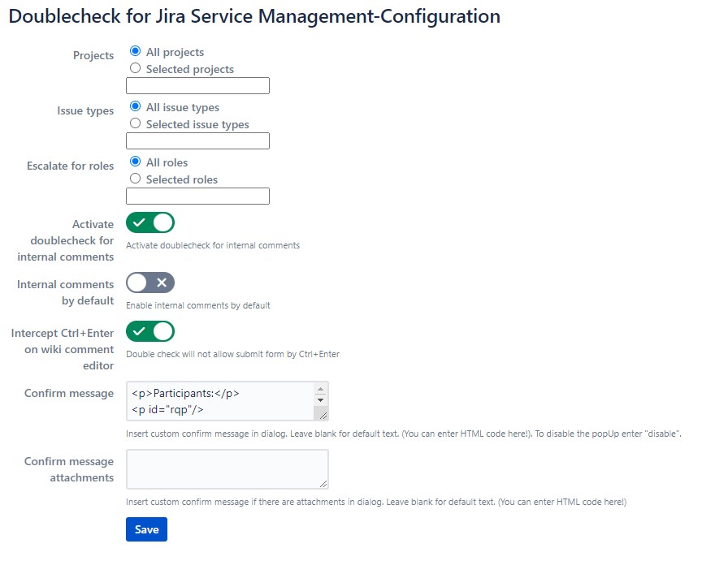The image size is (728, 561).
Task: Click the Confirm message resize handle
Action: [323, 415]
